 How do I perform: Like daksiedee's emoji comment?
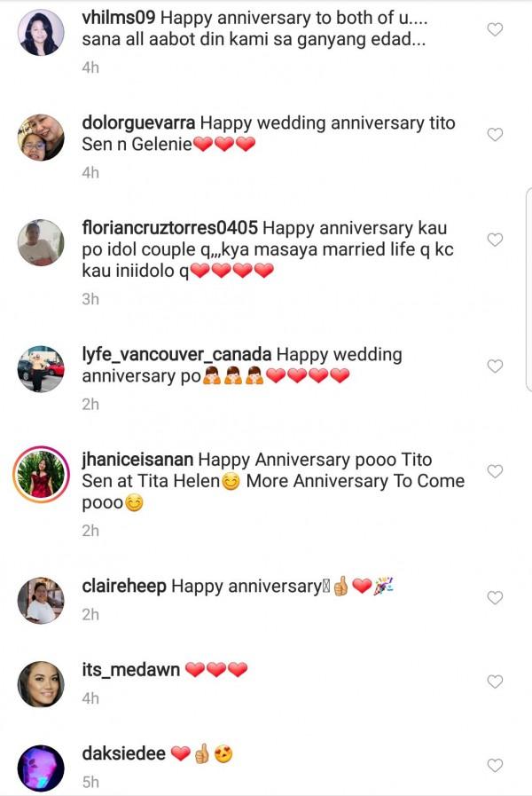pyautogui.click(x=496, y=765)
